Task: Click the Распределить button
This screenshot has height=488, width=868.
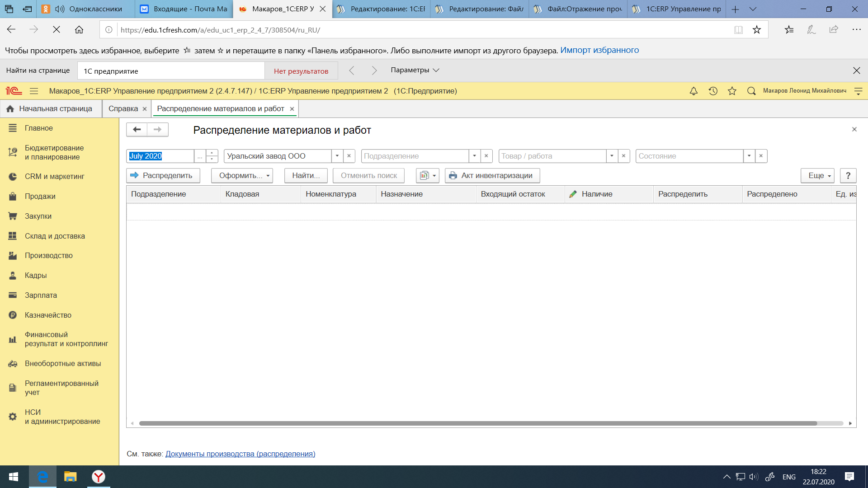Action: coord(163,175)
